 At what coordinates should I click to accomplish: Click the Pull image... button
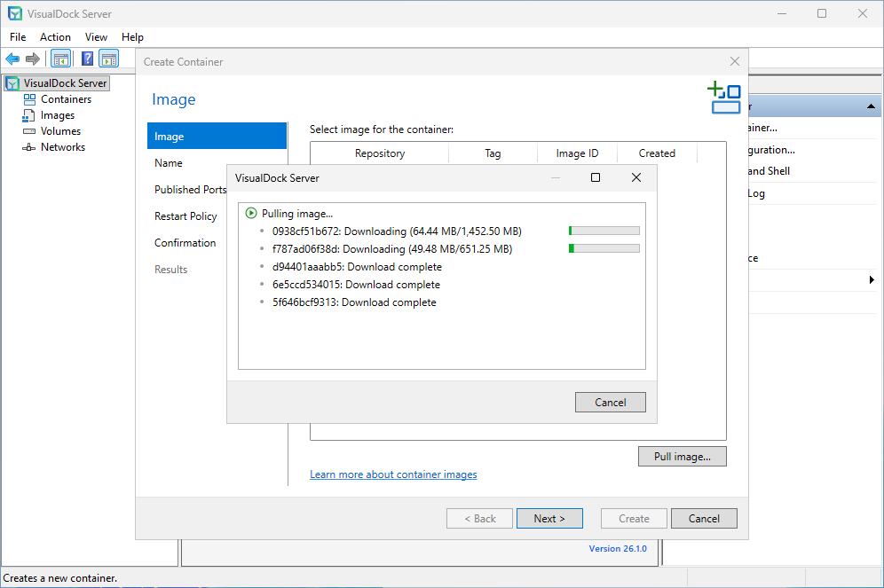point(683,456)
